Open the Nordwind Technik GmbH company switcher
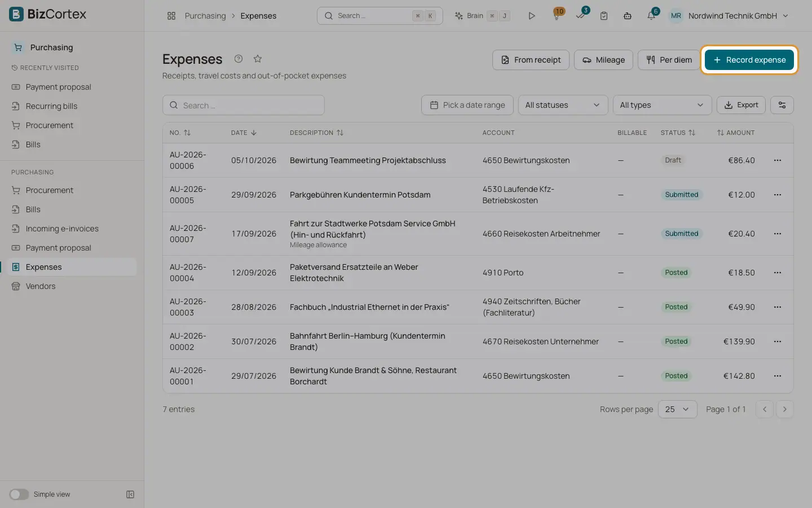 tap(729, 16)
